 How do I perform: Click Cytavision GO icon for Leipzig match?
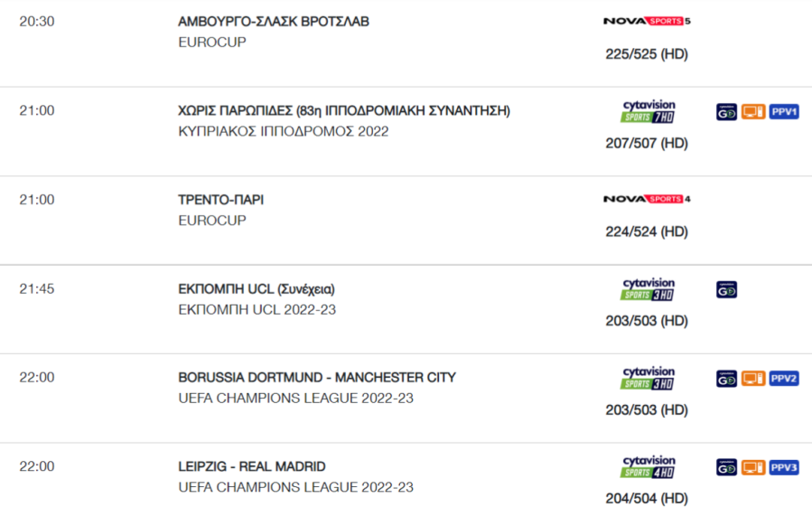point(726,468)
